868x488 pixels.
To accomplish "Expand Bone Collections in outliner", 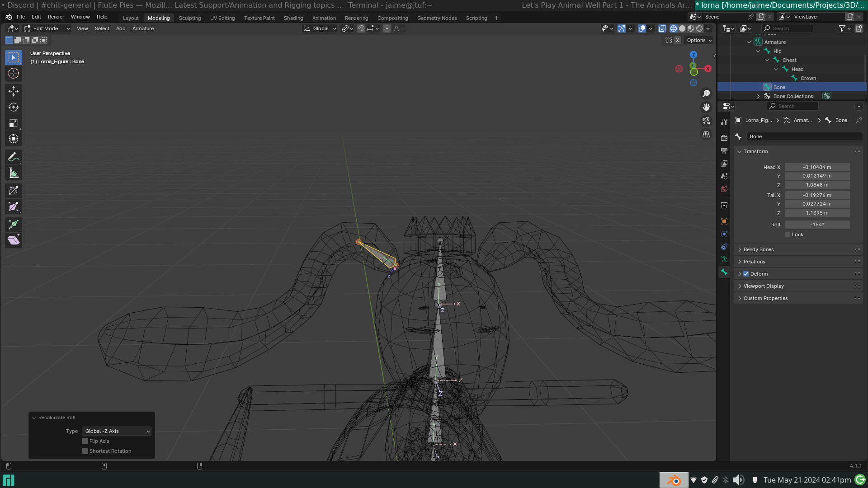I will pos(758,96).
